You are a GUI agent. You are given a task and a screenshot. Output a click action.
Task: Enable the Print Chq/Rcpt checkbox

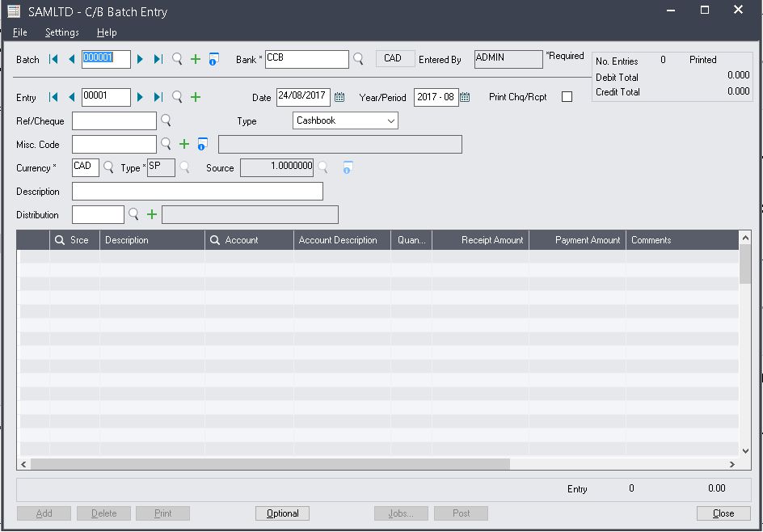(x=567, y=97)
